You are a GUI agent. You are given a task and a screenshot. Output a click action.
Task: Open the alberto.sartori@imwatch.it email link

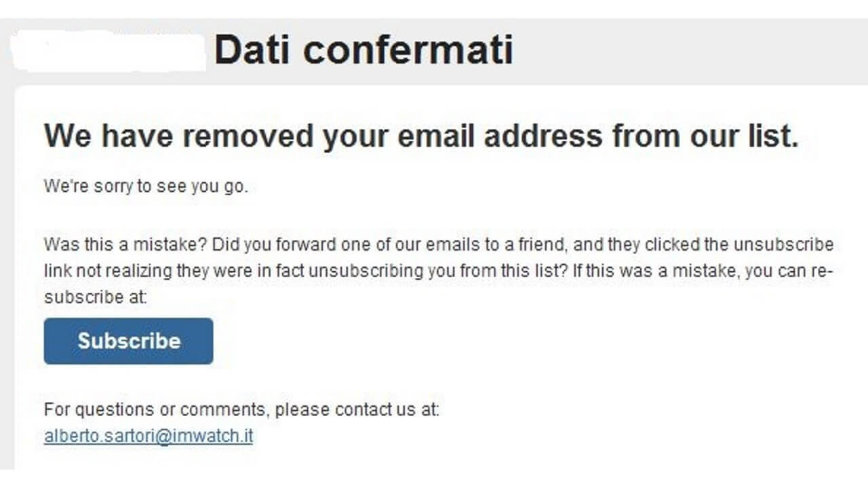point(149,436)
